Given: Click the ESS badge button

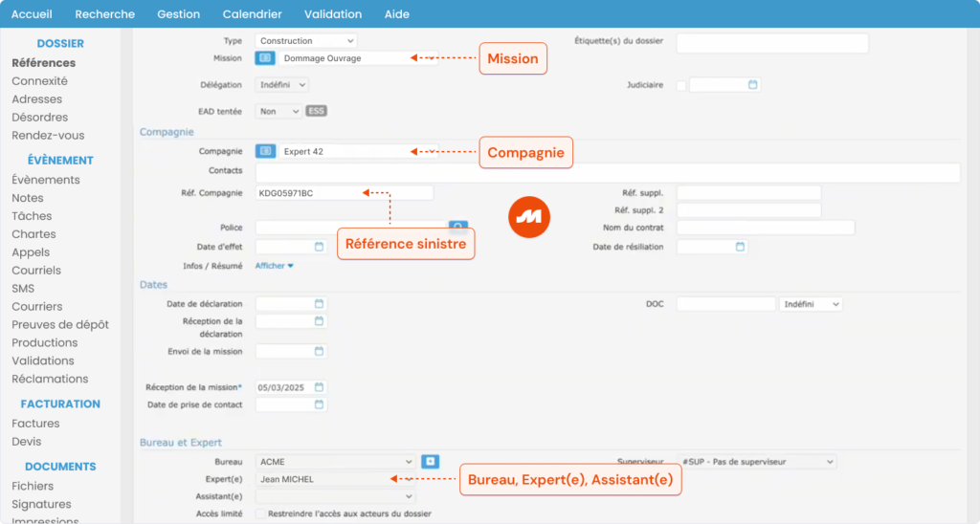Looking at the screenshot, I should coord(316,111).
